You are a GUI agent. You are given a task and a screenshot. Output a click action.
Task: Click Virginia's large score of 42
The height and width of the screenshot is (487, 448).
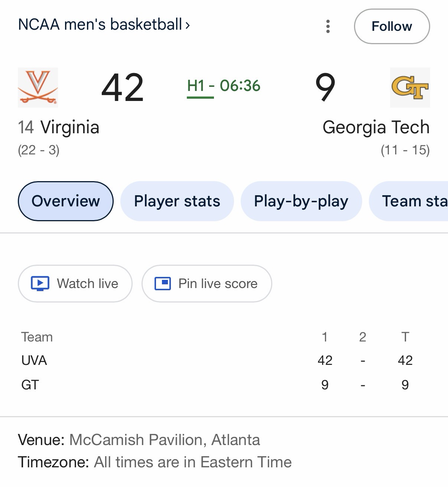(x=123, y=88)
